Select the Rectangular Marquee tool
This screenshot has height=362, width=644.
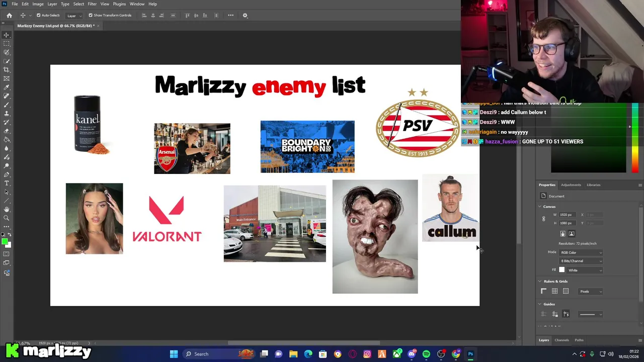click(7, 44)
